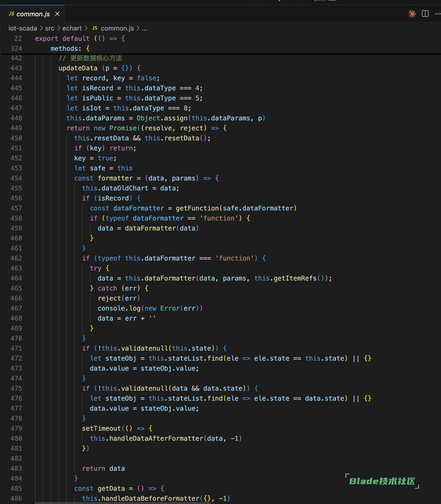
Task: Expand the src breadcrumb segment
Action: pos(49,28)
